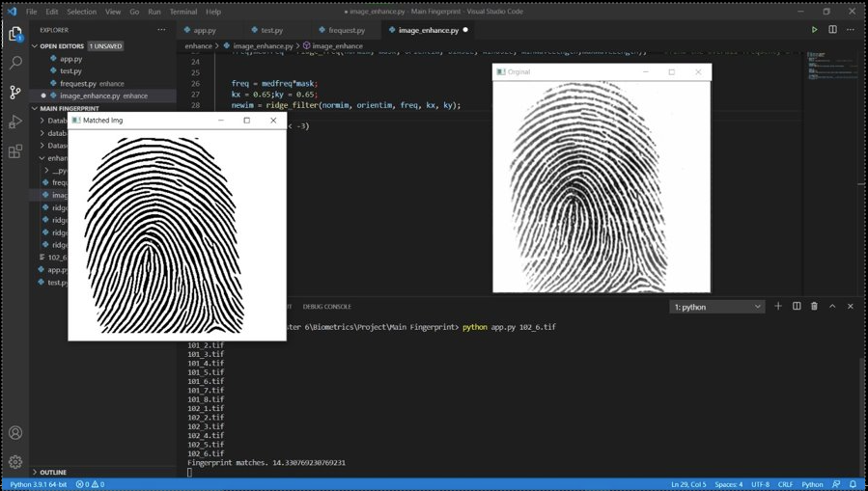Image resolution: width=868 pixels, height=491 pixels.
Task: Click enhance folder in breadcrumb
Action: pos(198,46)
